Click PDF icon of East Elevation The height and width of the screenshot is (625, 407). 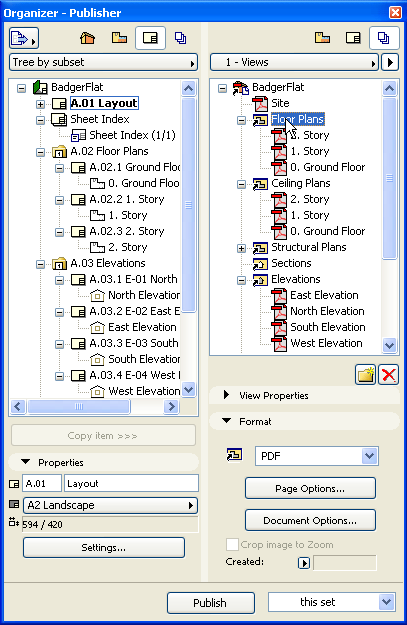(x=279, y=295)
